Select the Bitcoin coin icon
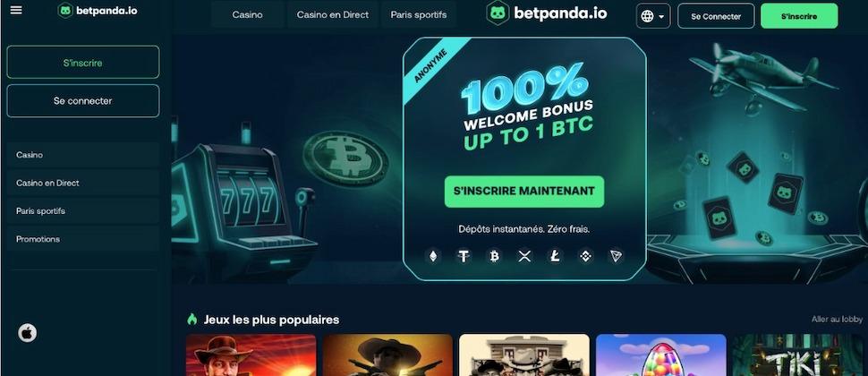 494,256
